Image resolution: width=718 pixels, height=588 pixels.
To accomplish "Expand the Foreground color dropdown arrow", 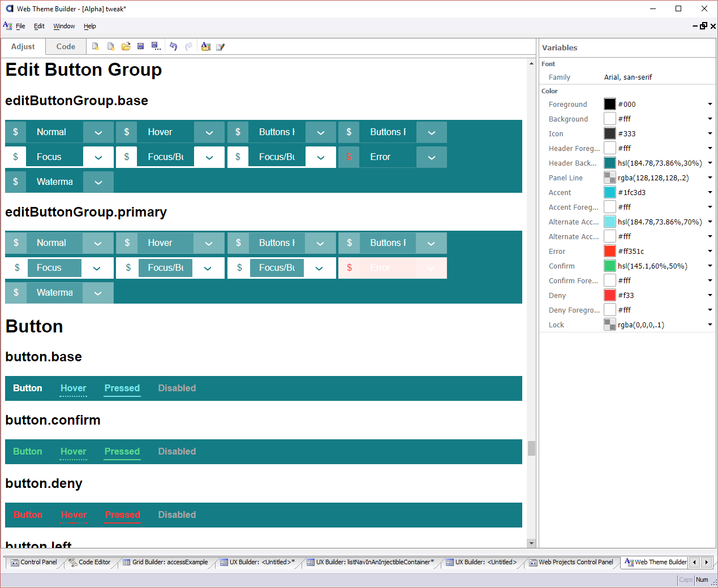I will [x=710, y=104].
